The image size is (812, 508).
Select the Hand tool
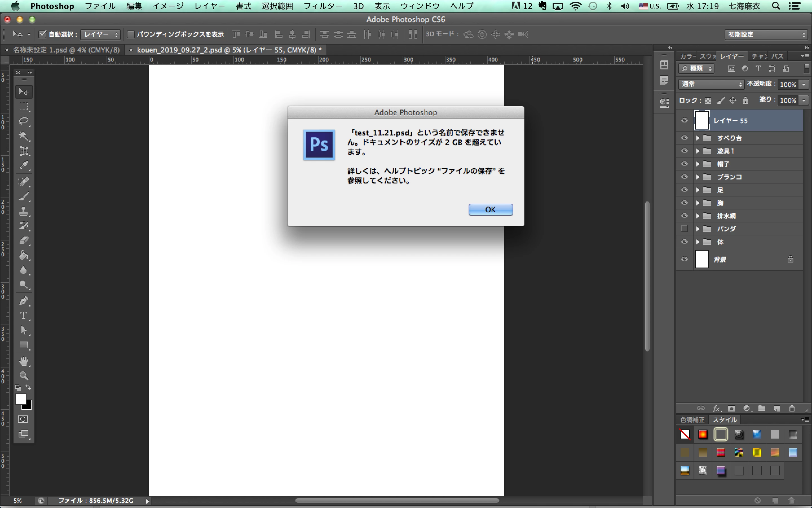point(23,361)
